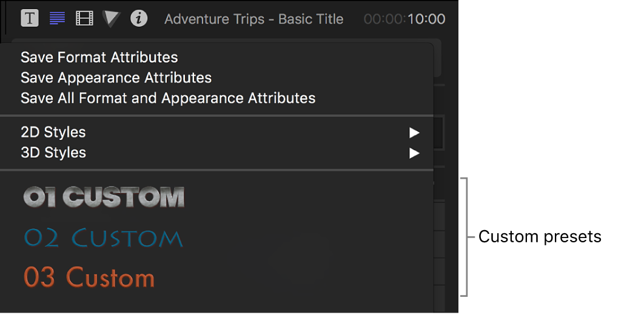The height and width of the screenshot is (315, 644).
Task: Switch to the Text inspector lines icon
Action: pos(57,18)
